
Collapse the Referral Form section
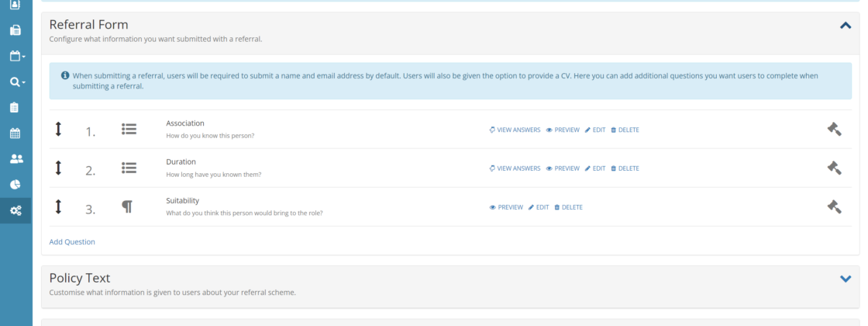846,26
